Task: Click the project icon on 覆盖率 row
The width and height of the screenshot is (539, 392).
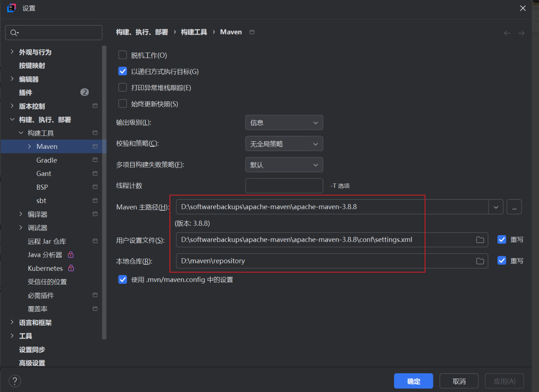Action: 95,309
